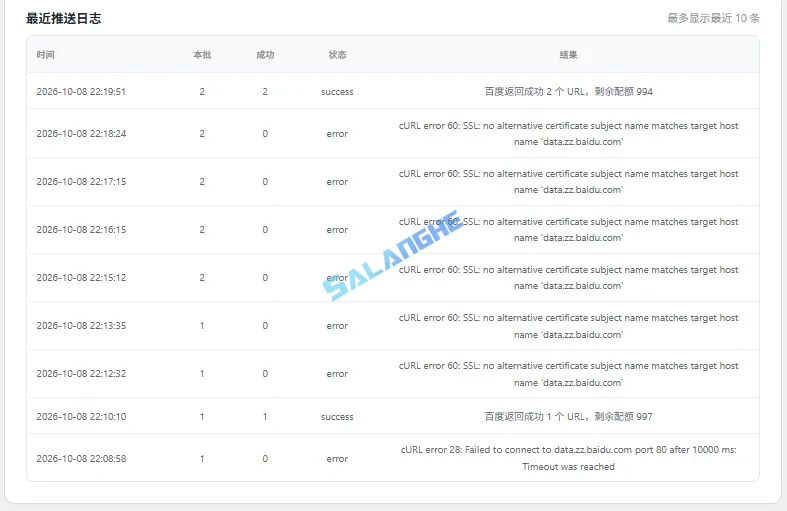
Task: Click cURL error 60 message in 22:18:24 row
Action: [x=568, y=134]
